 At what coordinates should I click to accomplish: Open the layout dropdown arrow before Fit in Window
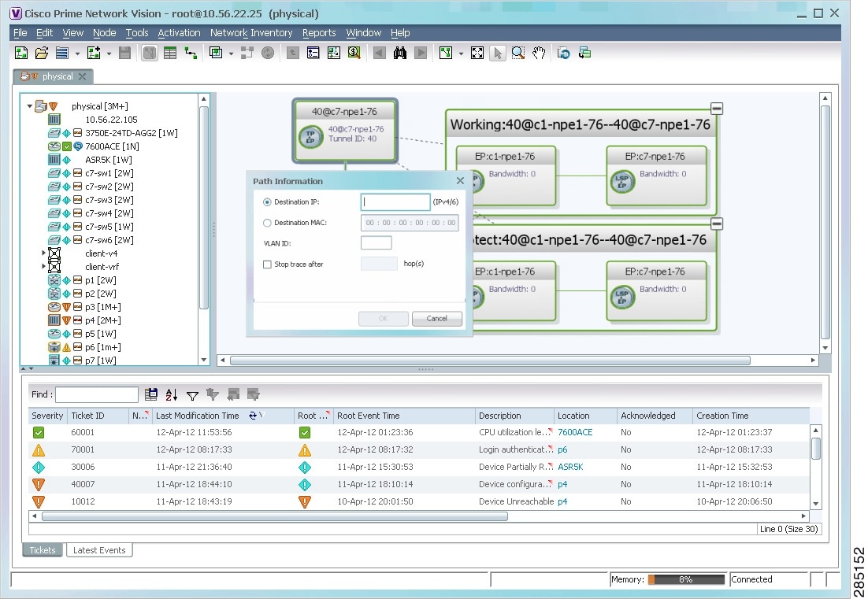(x=461, y=54)
